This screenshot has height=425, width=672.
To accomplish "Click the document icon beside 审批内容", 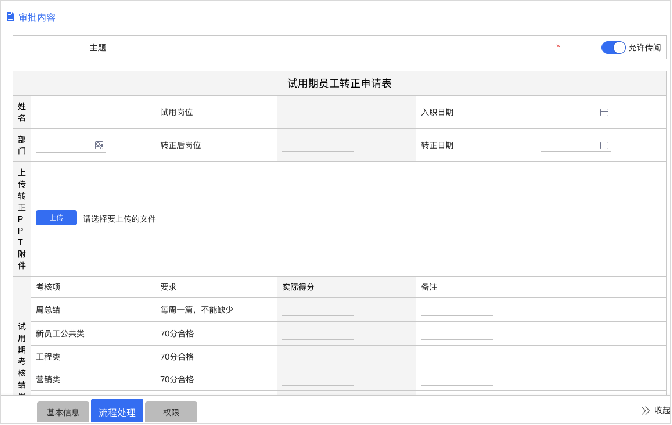I will tap(10, 17).
